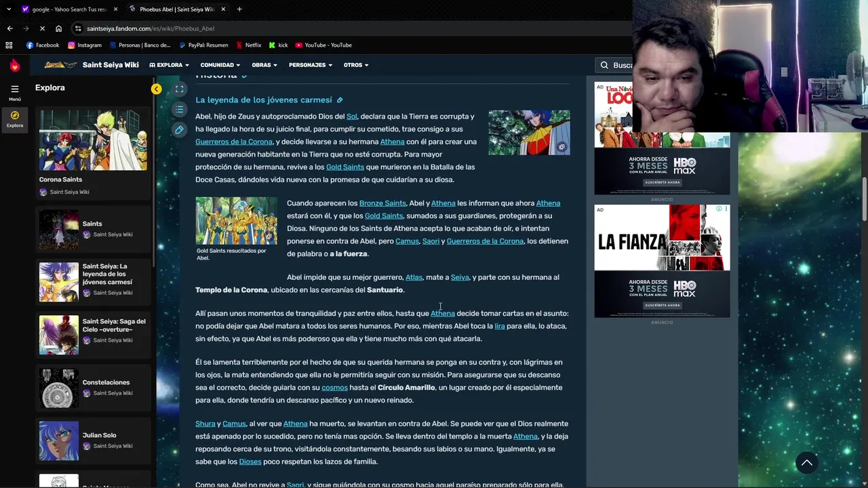
Task: Open the tab list dropdown arrow
Action: coord(9,9)
